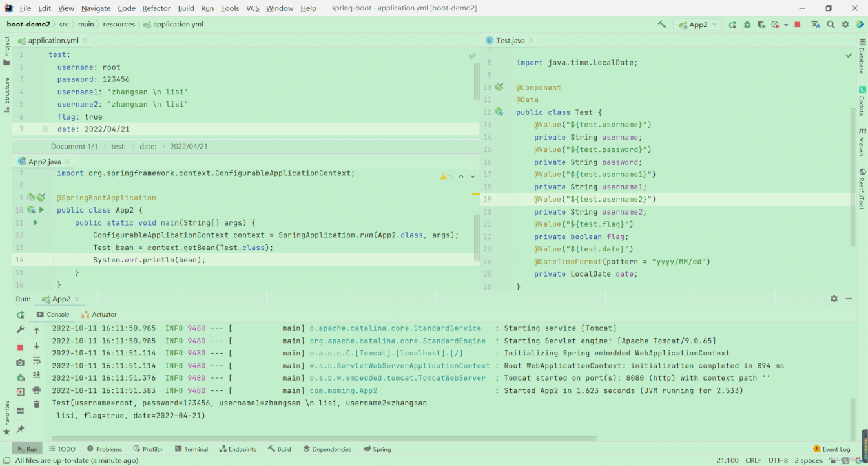Run App2 with coverage
868x466 pixels.
pos(761,25)
